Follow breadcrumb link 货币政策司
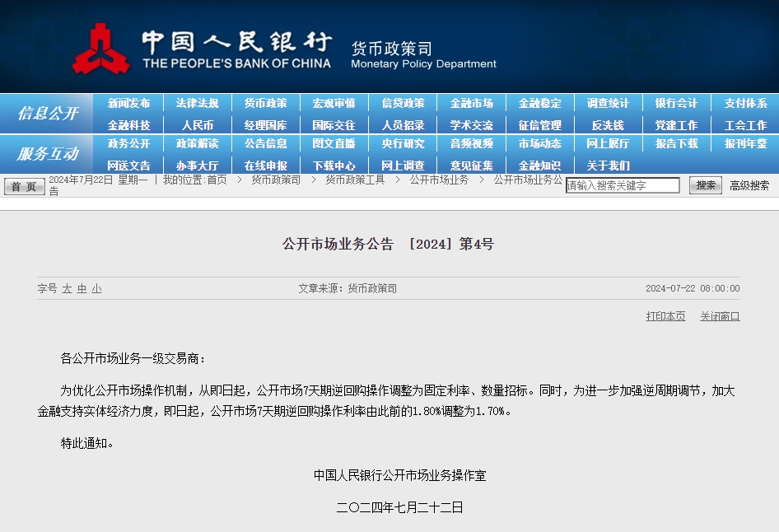Screen dimensions: 779x532 (276, 180)
